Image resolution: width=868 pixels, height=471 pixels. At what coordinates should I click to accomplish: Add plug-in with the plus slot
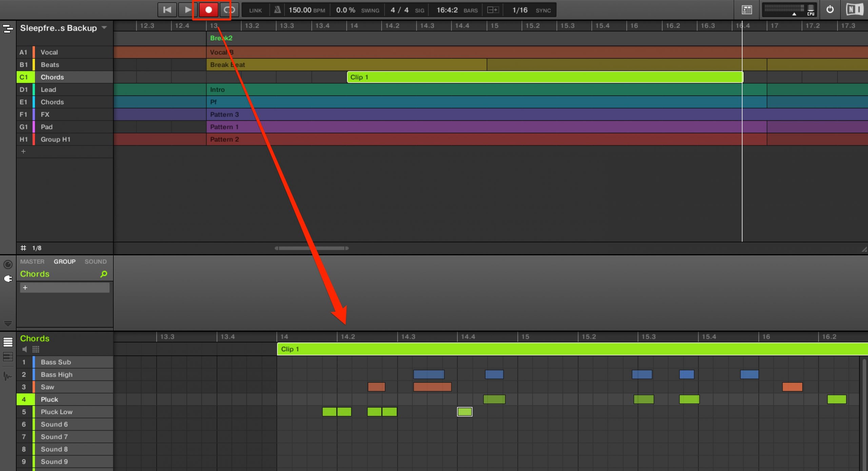tap(65, 288)
